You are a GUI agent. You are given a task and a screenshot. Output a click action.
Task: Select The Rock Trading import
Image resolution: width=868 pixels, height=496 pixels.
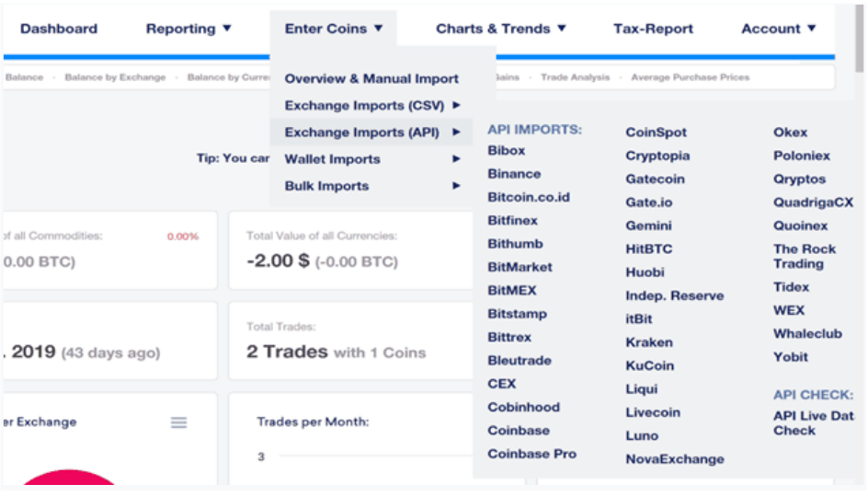click(x=804, y=256)
